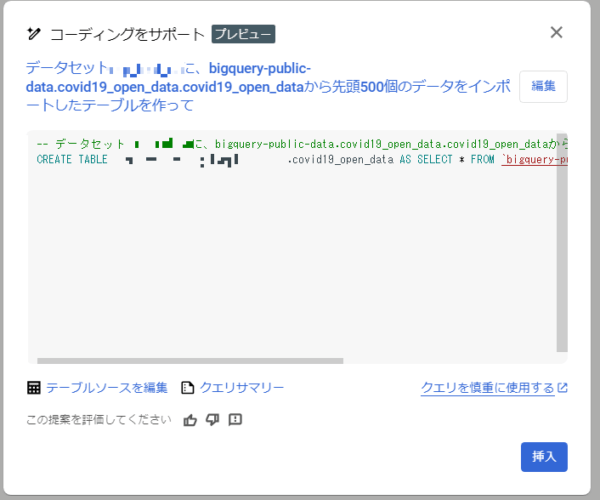Click the underlined `bigquery-p table reference
The width and height of the screenshot is (600, 500).
[534, 160]
